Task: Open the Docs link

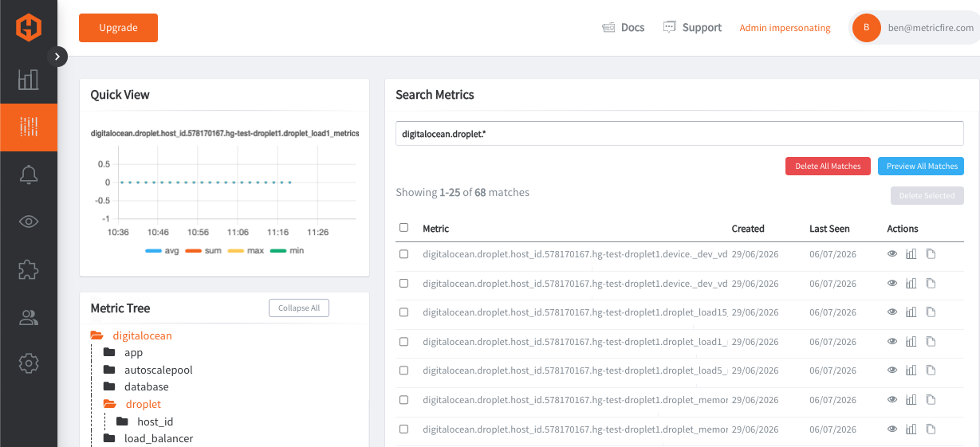Action: [632, 28]
